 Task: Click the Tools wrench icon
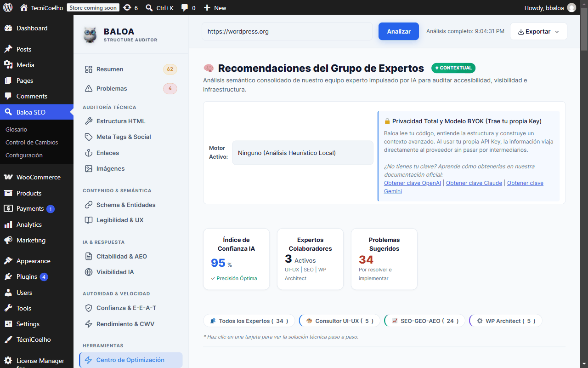coord(8,308)
